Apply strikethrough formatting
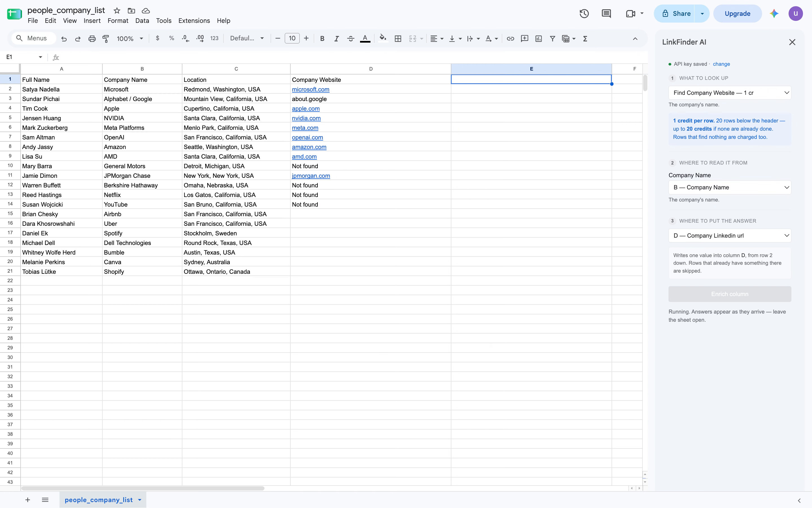 [x=351, y=39]
